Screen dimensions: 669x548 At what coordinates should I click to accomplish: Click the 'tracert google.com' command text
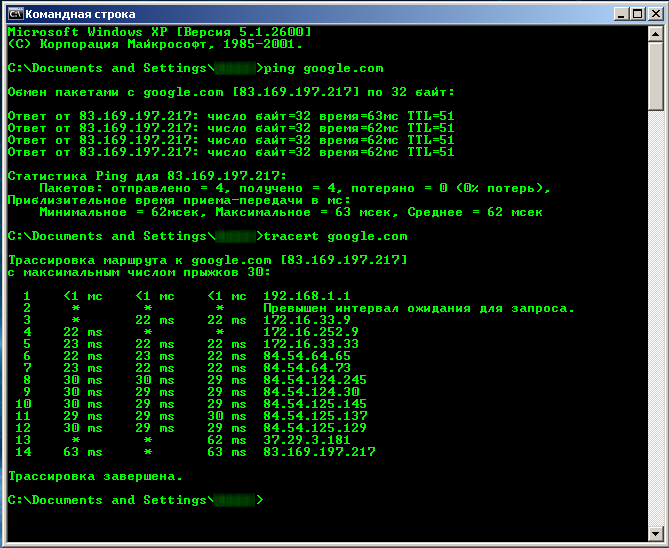(335, 236)
